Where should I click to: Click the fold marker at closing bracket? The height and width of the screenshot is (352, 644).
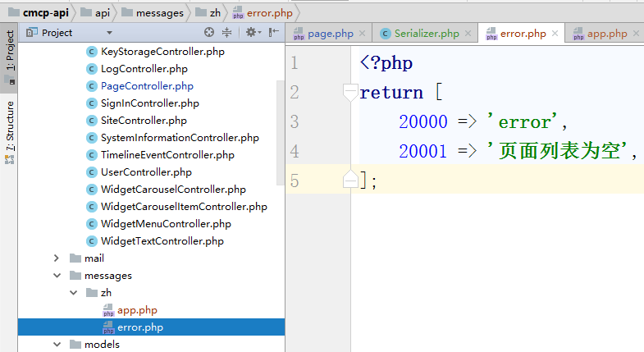(350, 180)
